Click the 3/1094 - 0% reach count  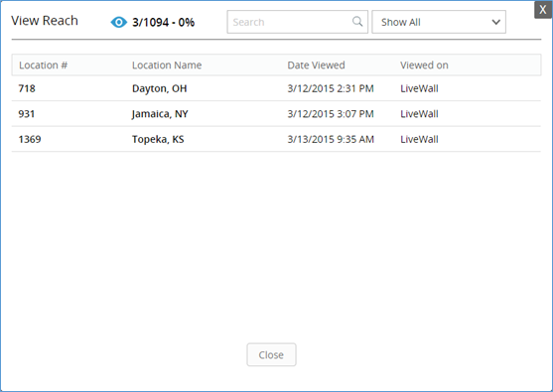coord(163,23)
